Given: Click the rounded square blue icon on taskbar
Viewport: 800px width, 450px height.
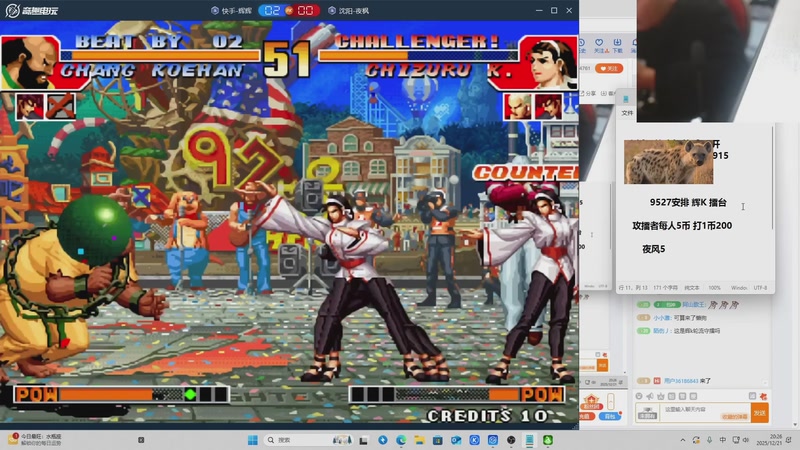Looking at the screenshot, I should (x=493, y=440).
